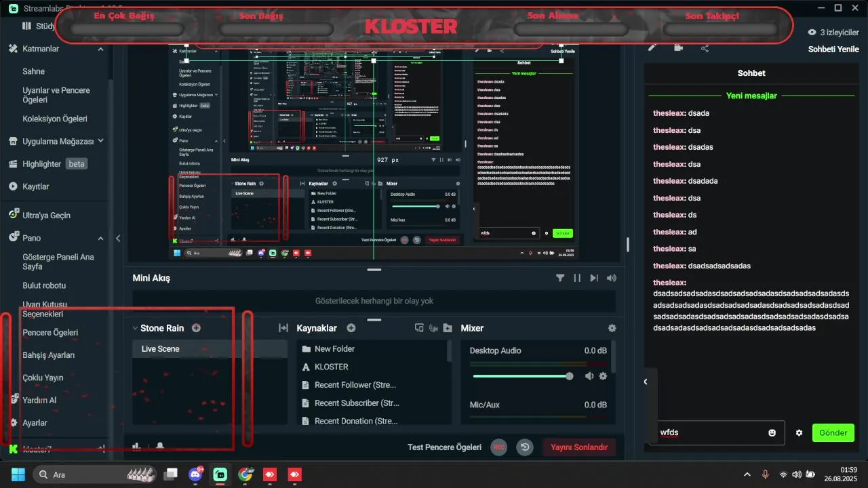Viewport: 868px width, 488px height.
Task: Toggle the audio sources icon in Kaynaklar
Action: click(x=433, y=328)
